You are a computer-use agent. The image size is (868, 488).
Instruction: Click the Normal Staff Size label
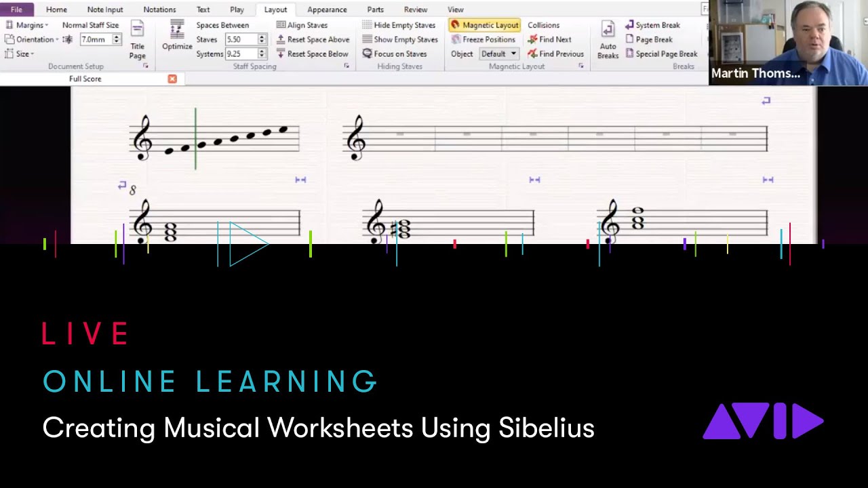pos(90,25)
